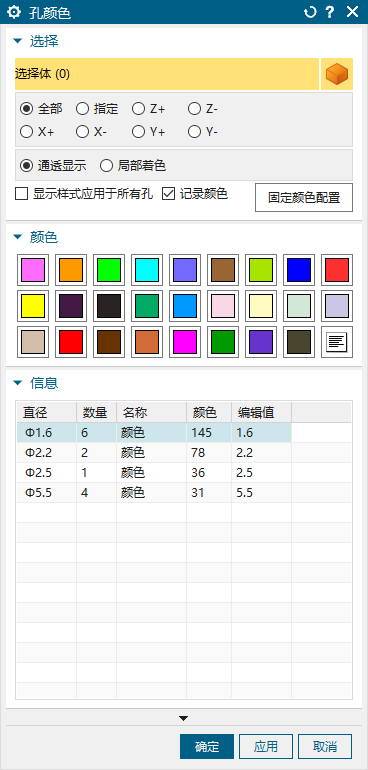Collapse the 选择 section

pos(18,41)
